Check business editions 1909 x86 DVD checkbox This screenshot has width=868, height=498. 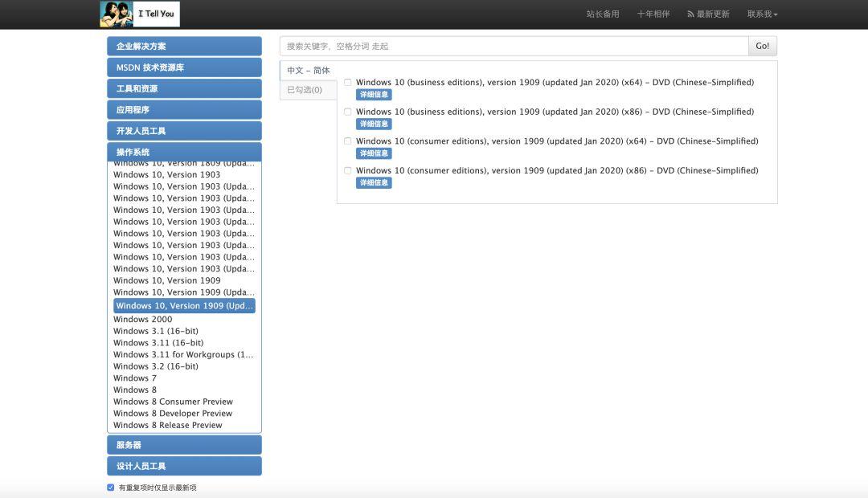pos(348,112)
